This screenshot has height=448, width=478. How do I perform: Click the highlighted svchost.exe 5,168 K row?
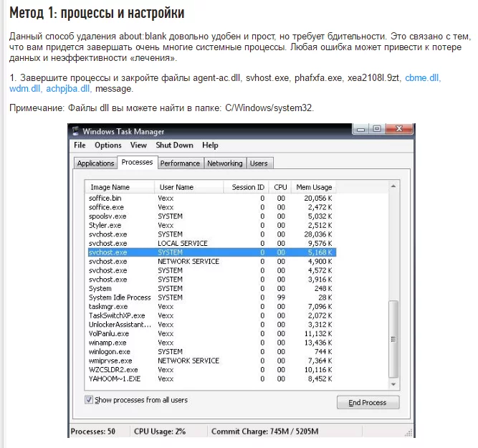point(211,252)
